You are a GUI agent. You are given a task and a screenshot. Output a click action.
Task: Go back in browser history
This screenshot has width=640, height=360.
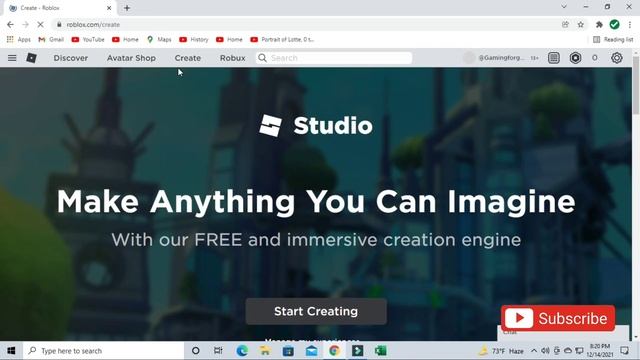pos(10,24)
